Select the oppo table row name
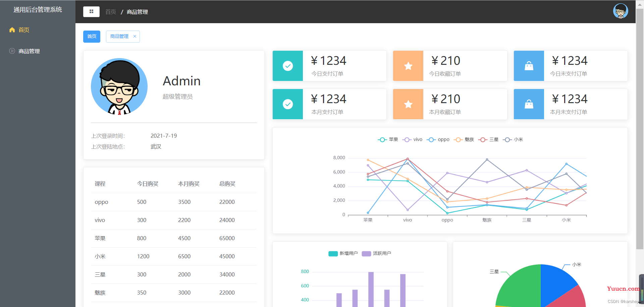 [x=101, y=202]
